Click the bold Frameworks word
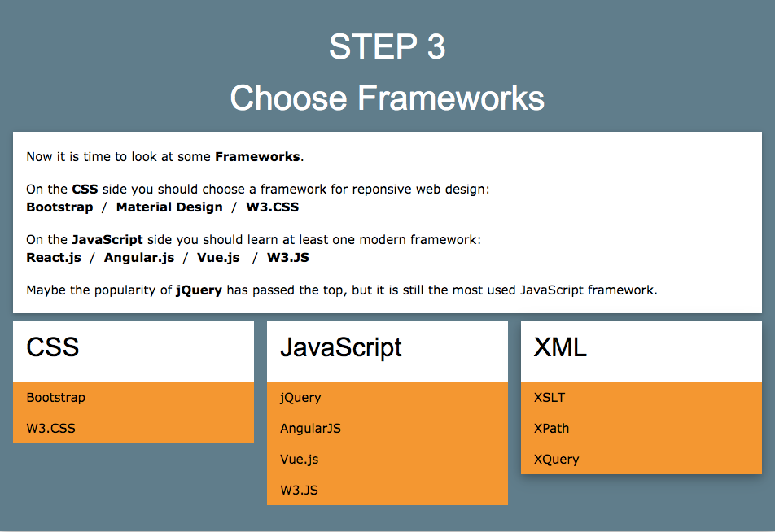Viewport: 775px width, 532px height. coord(258,156)
